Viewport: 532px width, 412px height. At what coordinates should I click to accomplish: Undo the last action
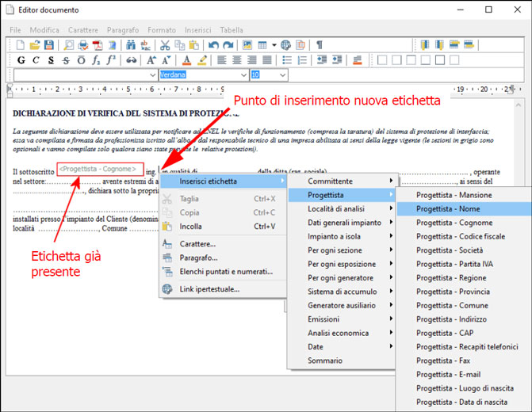(213, 44)
